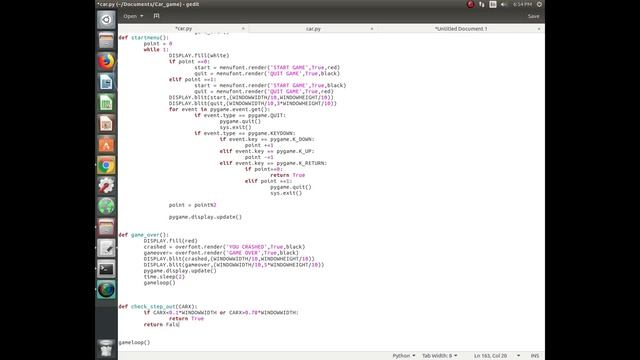Open the Files manager from the dock
The height and width of the screenshot is (360, 640).
(106, 41)
